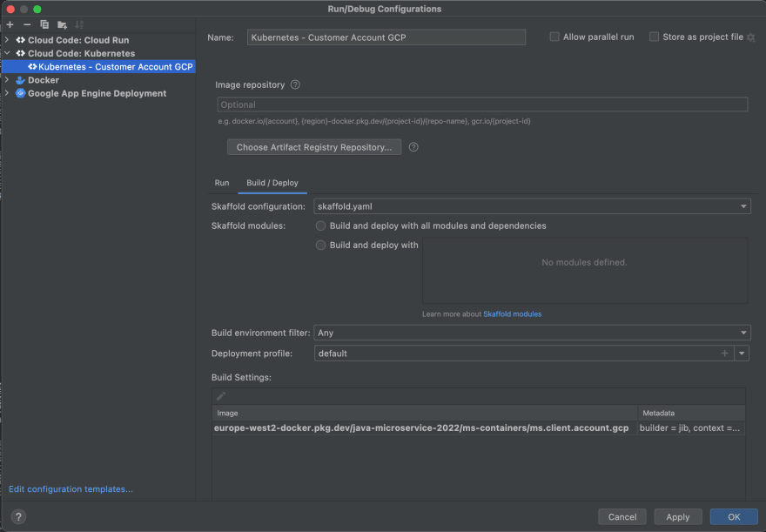Enable Store as project file checkbox
This screenshot has height=532, width=766.
coord(654,37)
